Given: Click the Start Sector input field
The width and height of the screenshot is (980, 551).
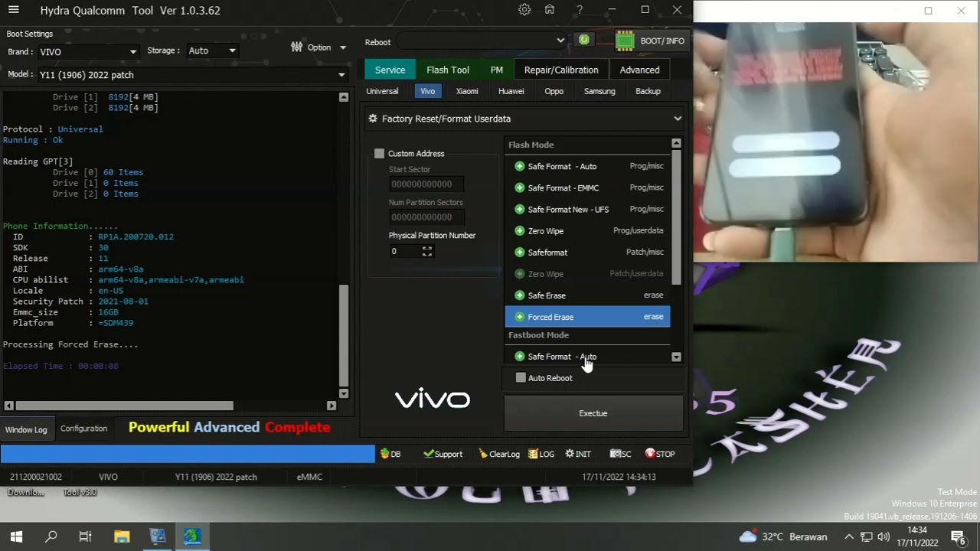Looking at the screenshot, I should (x=426, y=184).
